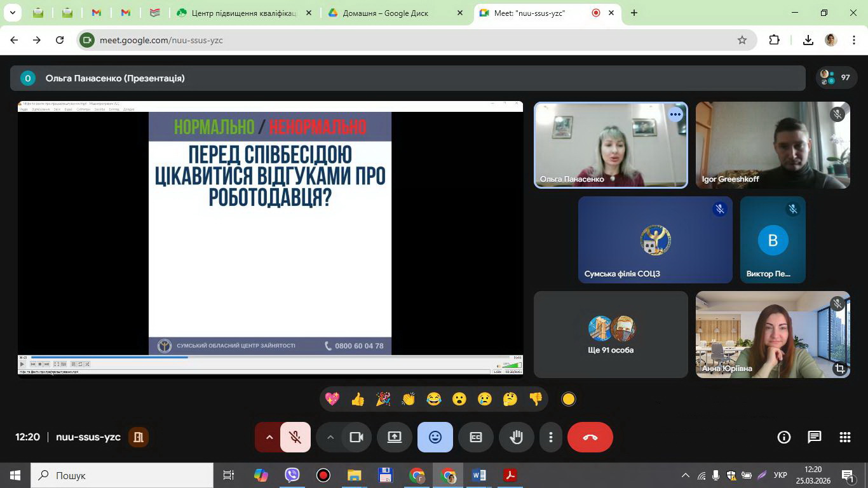Leave the call with the red hang-up button

pos(590,437)
